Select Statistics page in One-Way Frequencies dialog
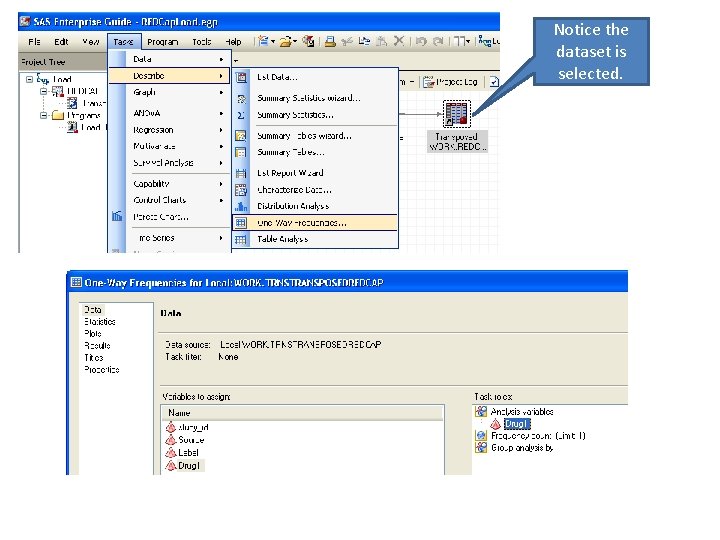 point(100,321)
